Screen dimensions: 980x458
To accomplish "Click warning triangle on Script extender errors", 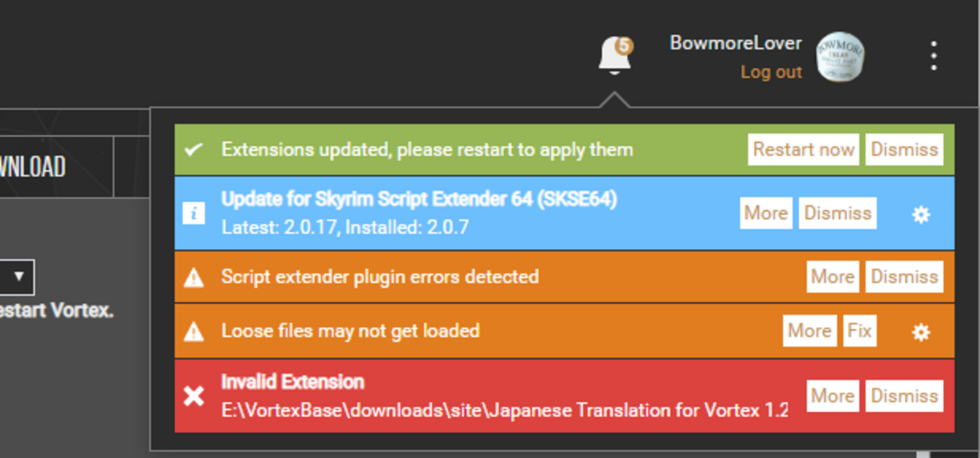I will [x=194, y=278].
